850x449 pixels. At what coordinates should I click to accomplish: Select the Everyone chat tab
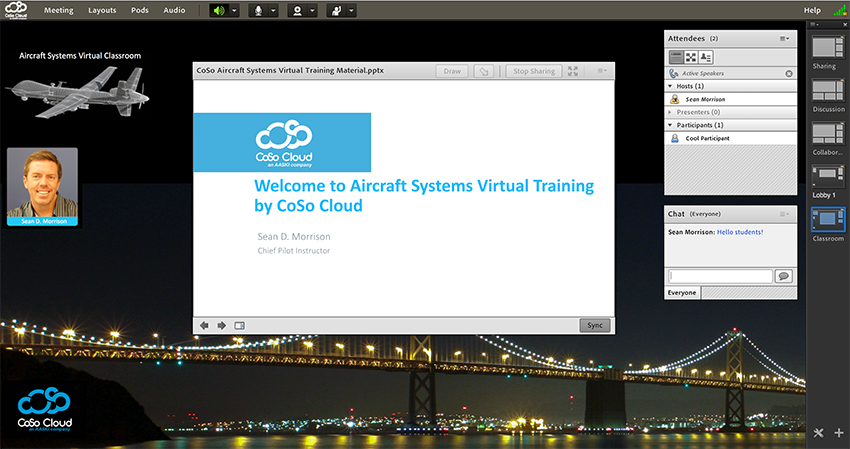pos(682,293)
